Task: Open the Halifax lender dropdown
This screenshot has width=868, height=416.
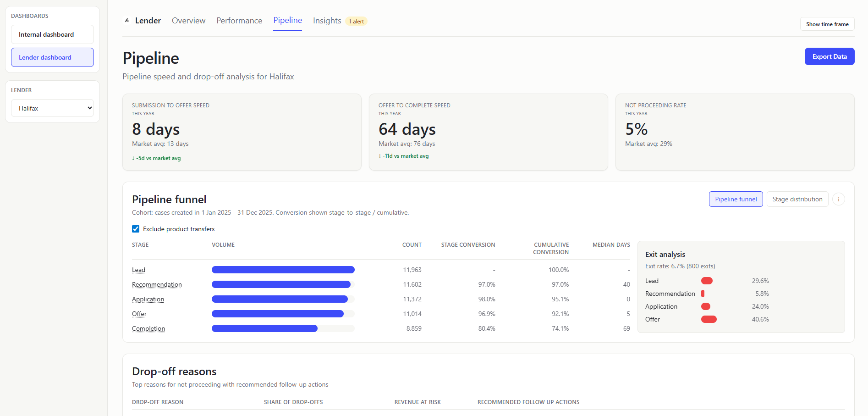Action: (x=52, y=108)
